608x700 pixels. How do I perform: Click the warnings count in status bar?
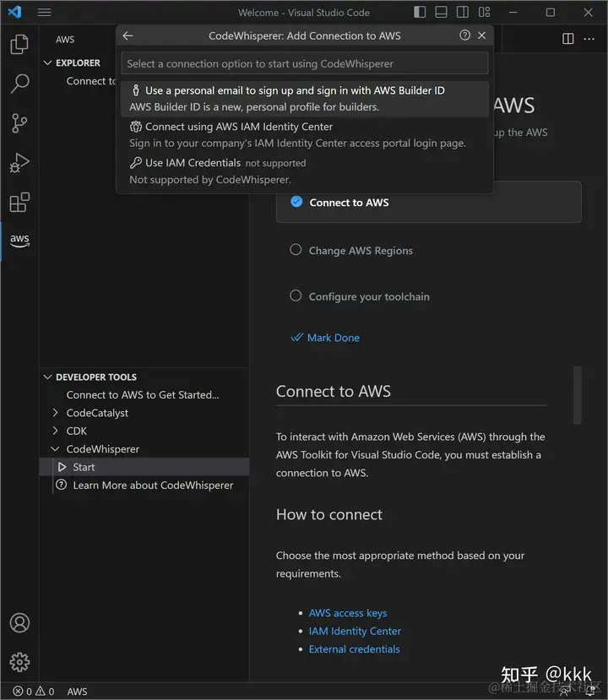pyautogui.click(x=45, y=692)
